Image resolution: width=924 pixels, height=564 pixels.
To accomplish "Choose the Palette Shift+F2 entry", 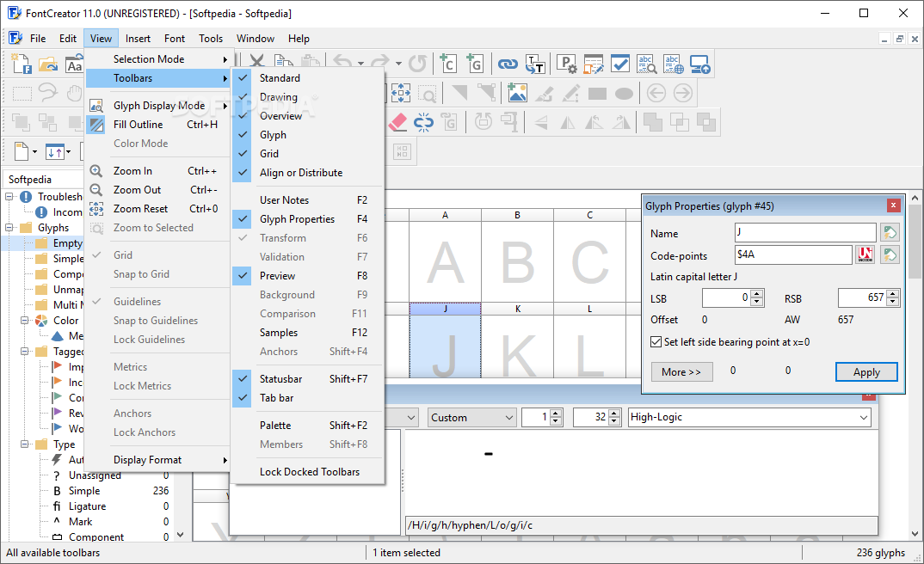I will [x=307, y=425].
